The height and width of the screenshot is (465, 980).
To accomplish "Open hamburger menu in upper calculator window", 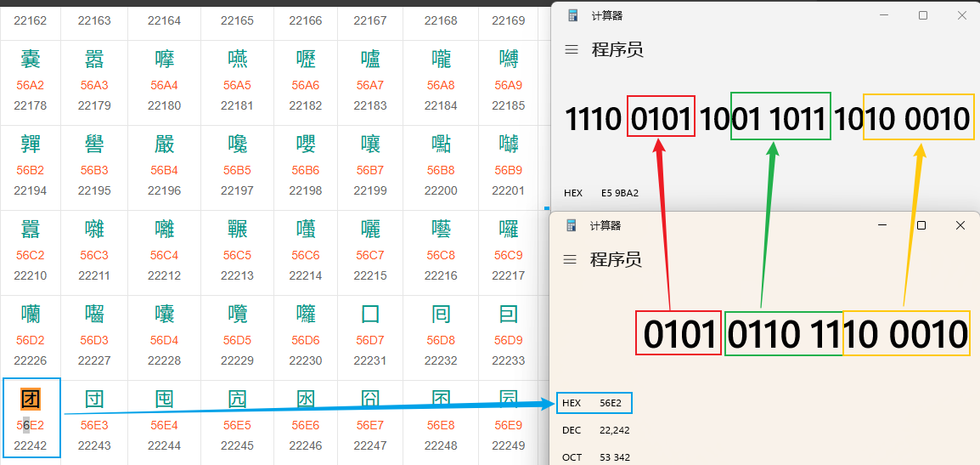I will click(572, 49).
